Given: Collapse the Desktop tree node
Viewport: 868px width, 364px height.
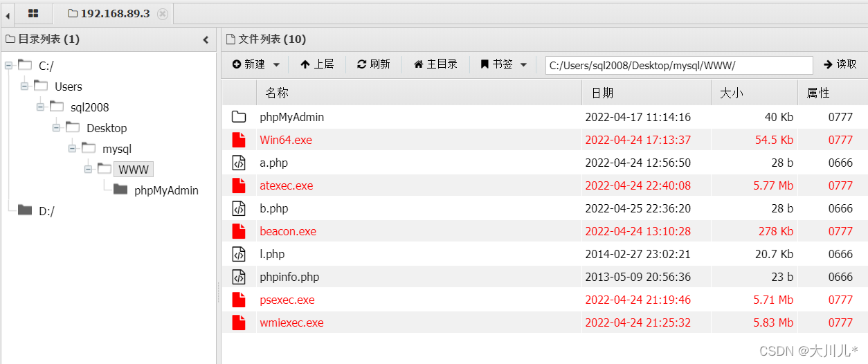Looking at the screenshot, I should (56, 127).
